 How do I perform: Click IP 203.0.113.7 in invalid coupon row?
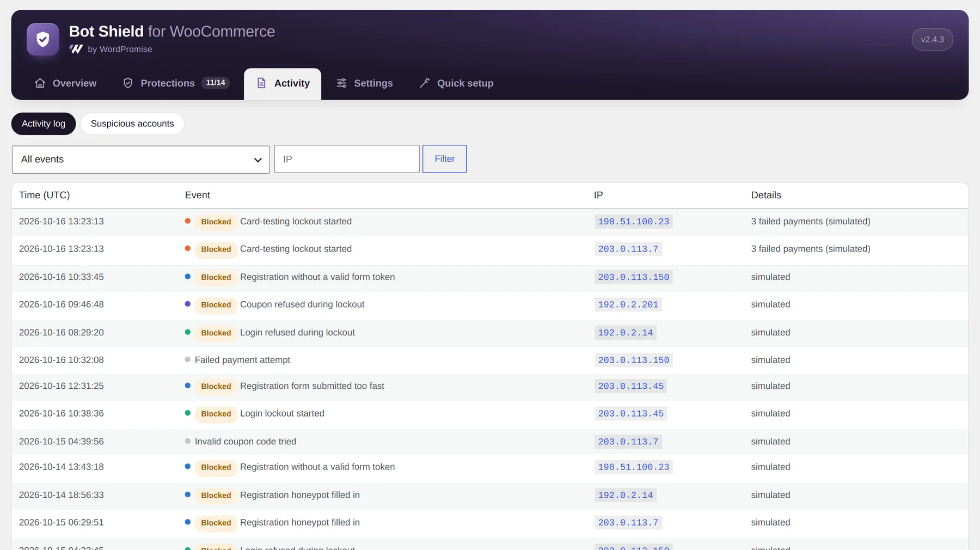click(628, 442)
